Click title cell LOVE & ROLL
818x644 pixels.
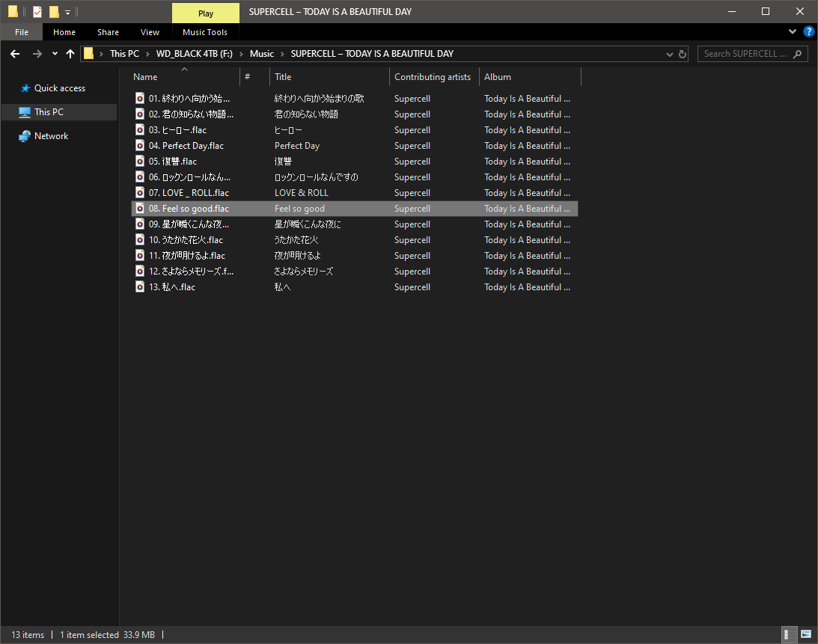pyautogui.click(x=302, y=193)
